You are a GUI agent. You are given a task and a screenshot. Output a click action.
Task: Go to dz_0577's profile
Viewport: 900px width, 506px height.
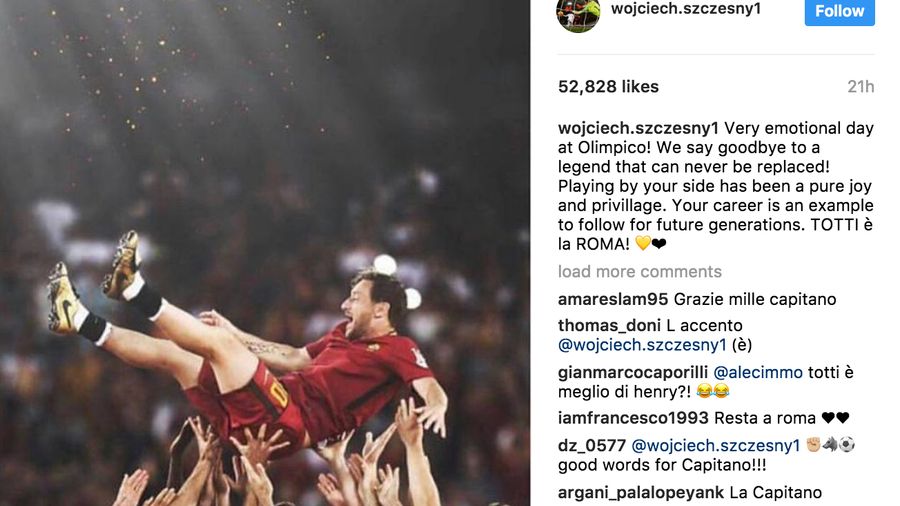(x=592, y=445)
